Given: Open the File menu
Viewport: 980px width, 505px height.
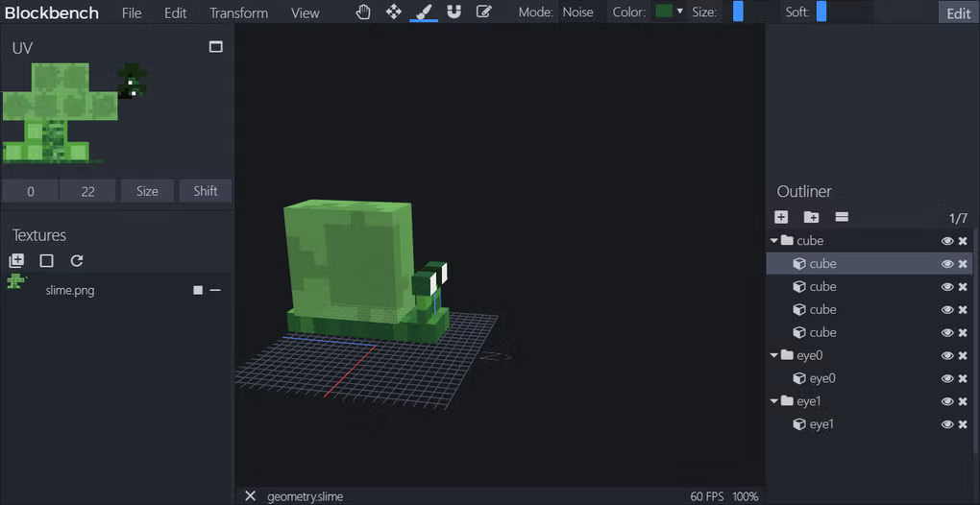Looking at the screenshot, I should pyautogui.click(x=132, y=13).
